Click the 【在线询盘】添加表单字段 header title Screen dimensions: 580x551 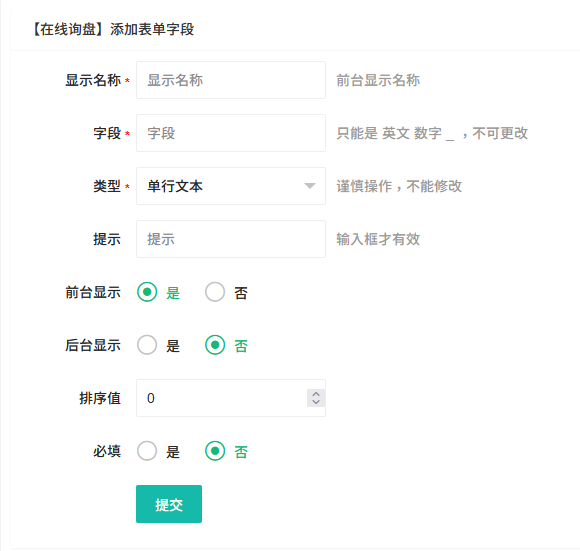click(x=112, y=29)
